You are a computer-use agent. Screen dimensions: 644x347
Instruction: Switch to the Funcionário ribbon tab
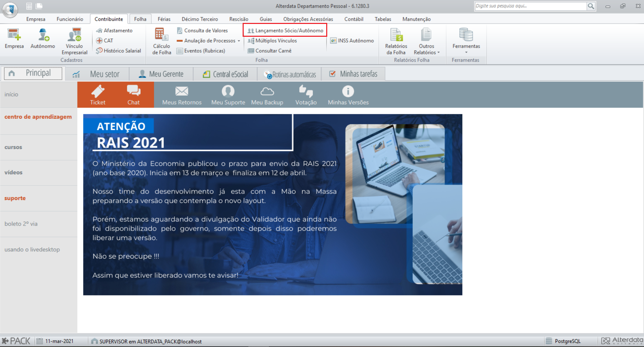pos(70,19)
